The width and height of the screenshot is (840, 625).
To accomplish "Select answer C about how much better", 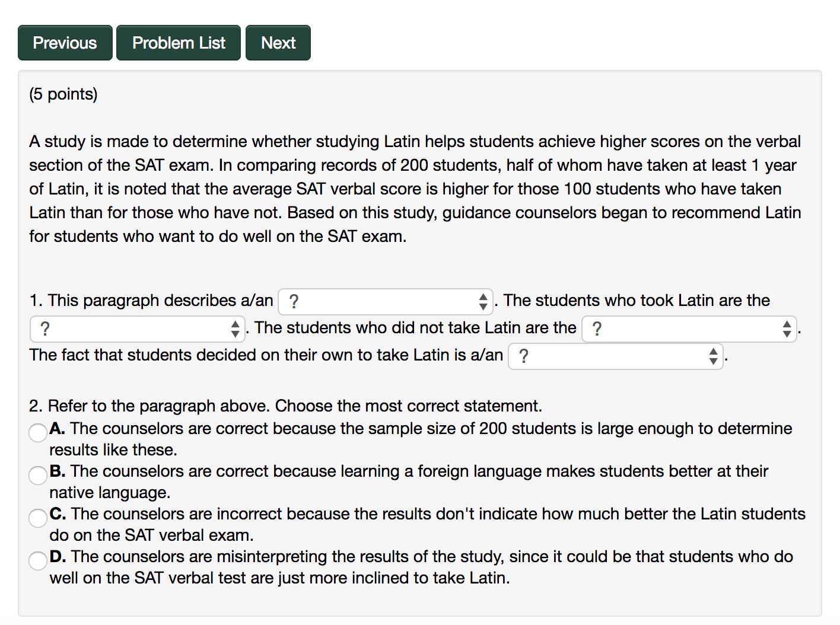I will [38, 518].
